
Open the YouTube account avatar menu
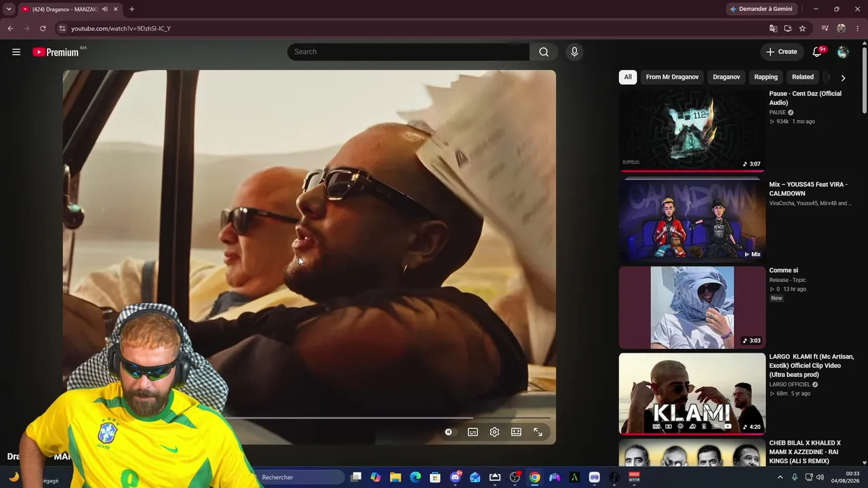pos(843,52)
